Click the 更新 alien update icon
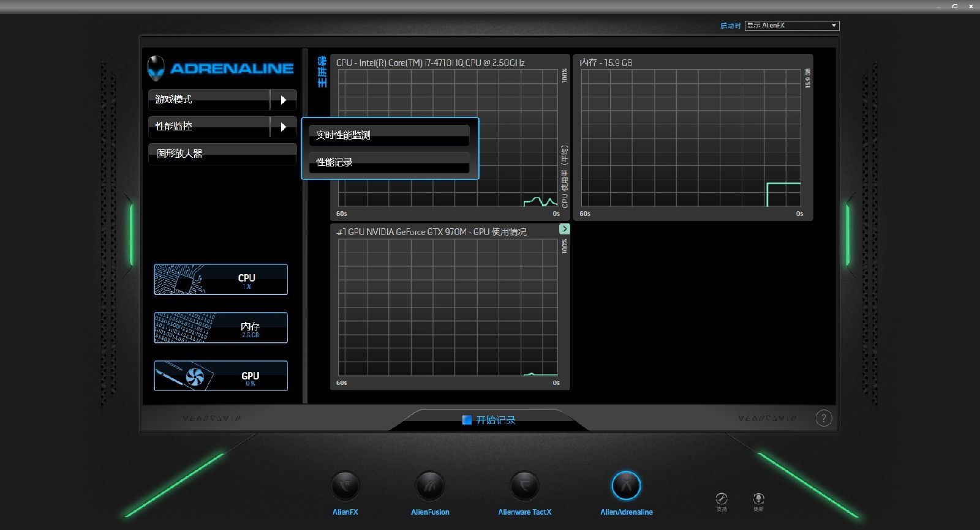Screen dimensions: 980x530 pos(758,499)
